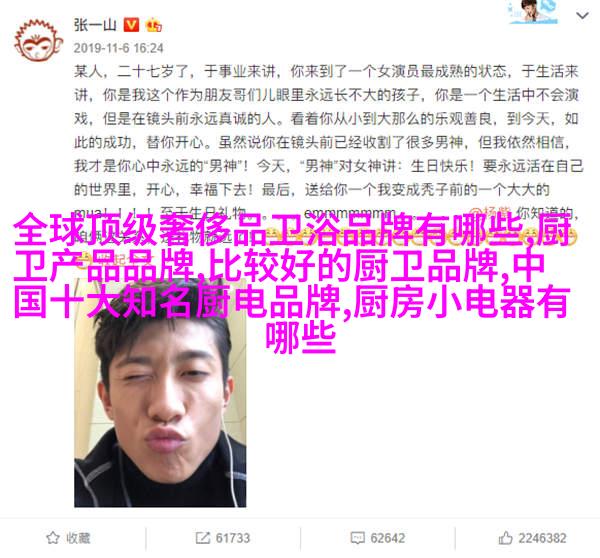Click the 收藏 favorite label
Screen dimensions: 600x558
[x=78, y=538]
